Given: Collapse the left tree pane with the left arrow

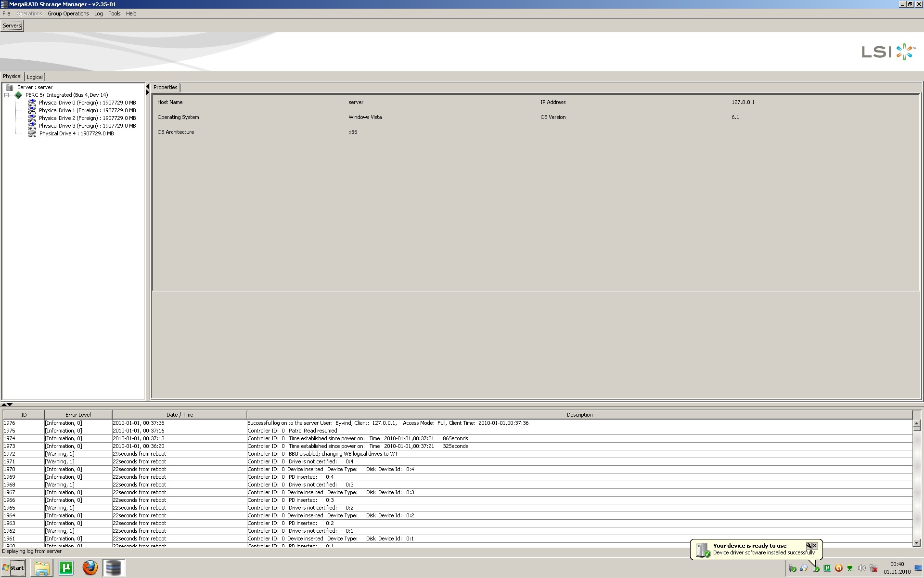Looking at the screenshot, I should point(148,87).
